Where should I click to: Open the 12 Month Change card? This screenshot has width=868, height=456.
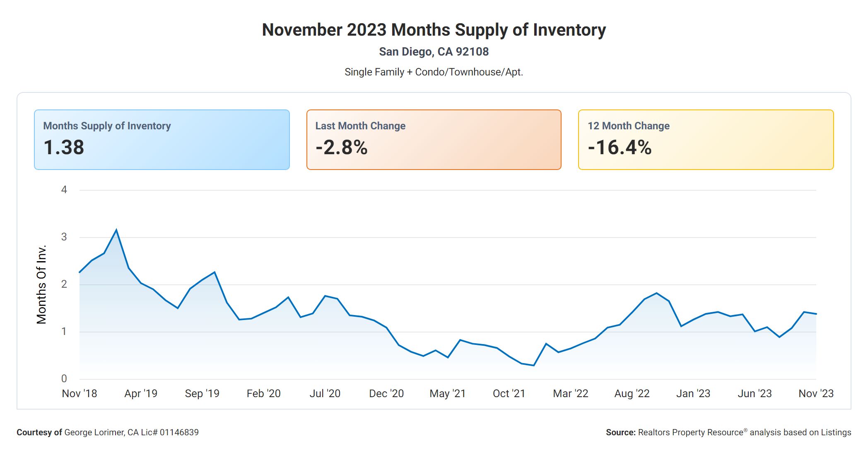coord(706,140)
